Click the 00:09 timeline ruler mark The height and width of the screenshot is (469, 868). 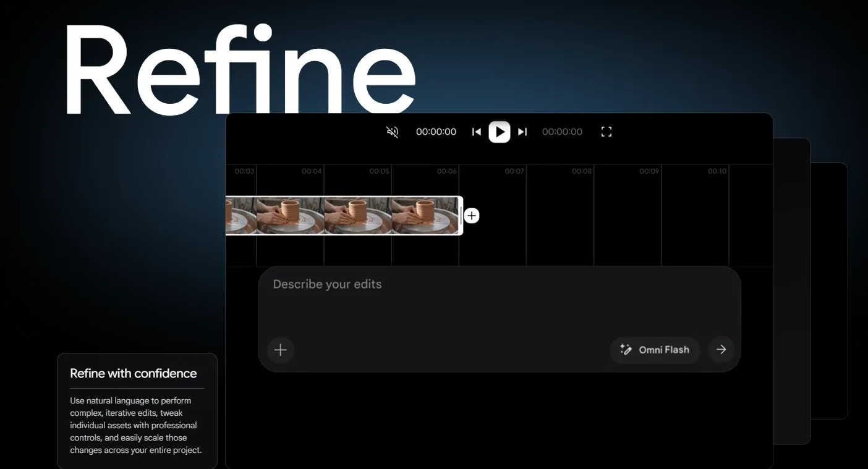point(649,171)
